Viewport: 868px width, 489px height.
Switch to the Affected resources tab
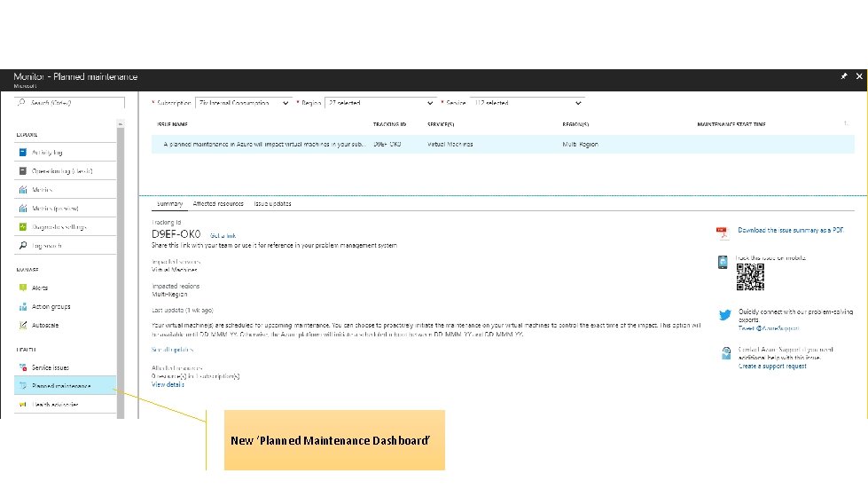click(218, 204)
